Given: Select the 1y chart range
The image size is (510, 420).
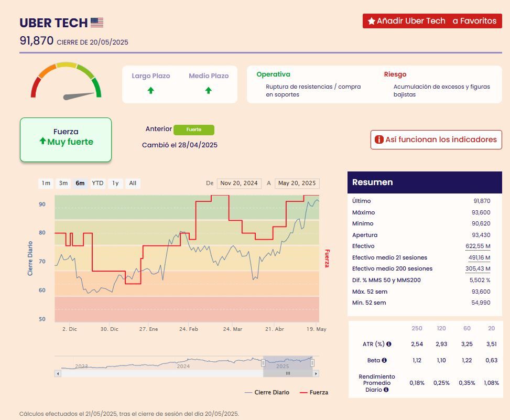Looking at the screenshot, I should pos(115,183).
